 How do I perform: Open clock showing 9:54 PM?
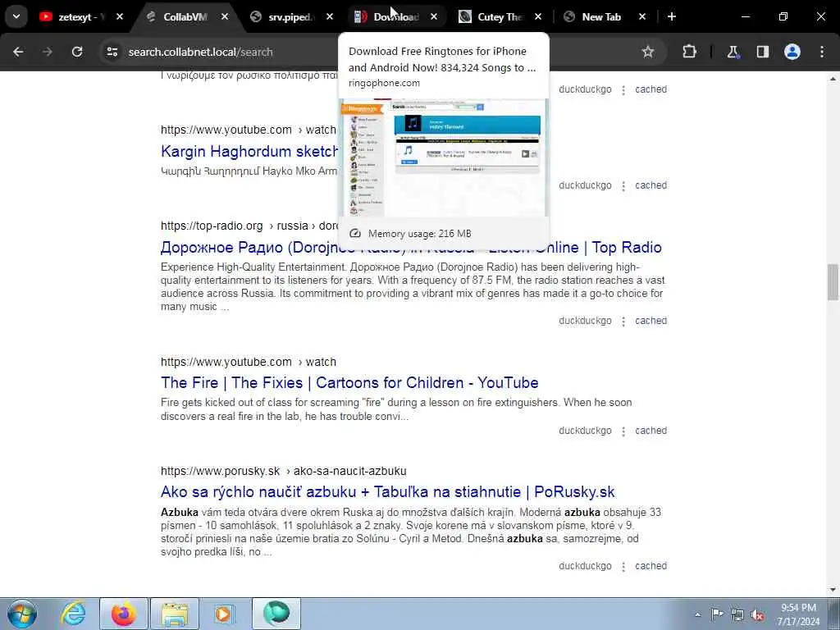point(798,614)
